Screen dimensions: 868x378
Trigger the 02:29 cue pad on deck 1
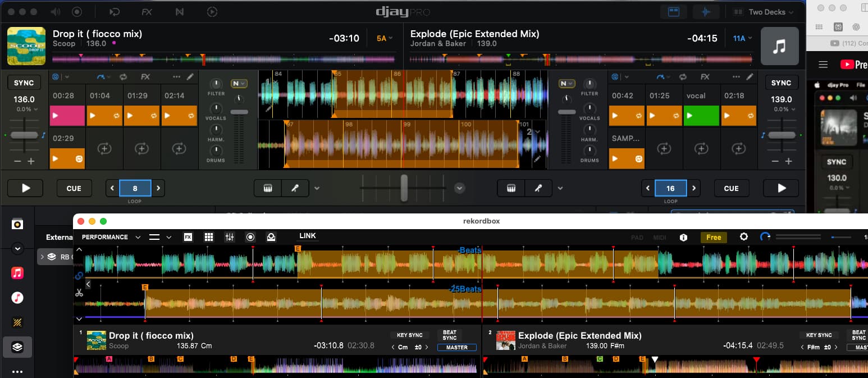tap(67, 158)
